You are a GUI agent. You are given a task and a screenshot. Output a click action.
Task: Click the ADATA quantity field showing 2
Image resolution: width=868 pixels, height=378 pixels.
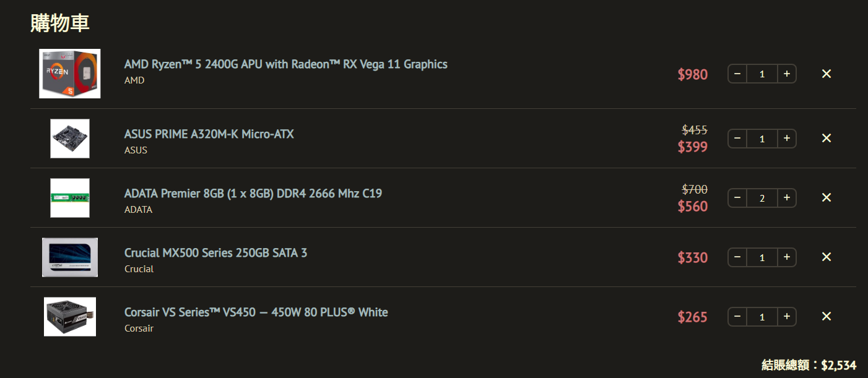coord(762,198)
